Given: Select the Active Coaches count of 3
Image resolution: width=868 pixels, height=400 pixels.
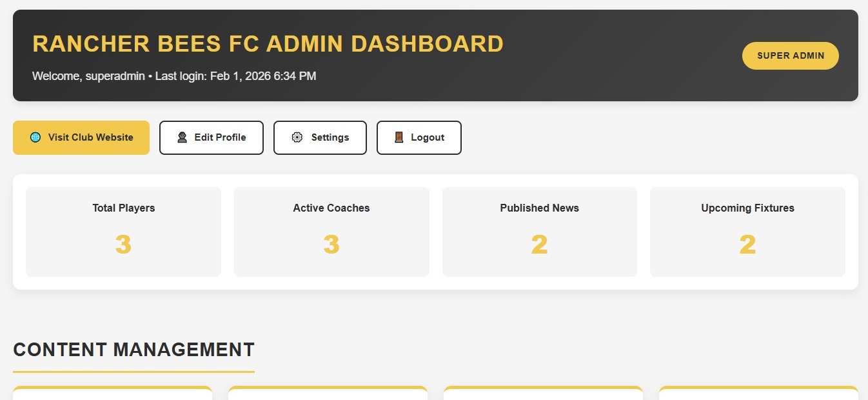Looking at the screenshot, I should [331, 244].
